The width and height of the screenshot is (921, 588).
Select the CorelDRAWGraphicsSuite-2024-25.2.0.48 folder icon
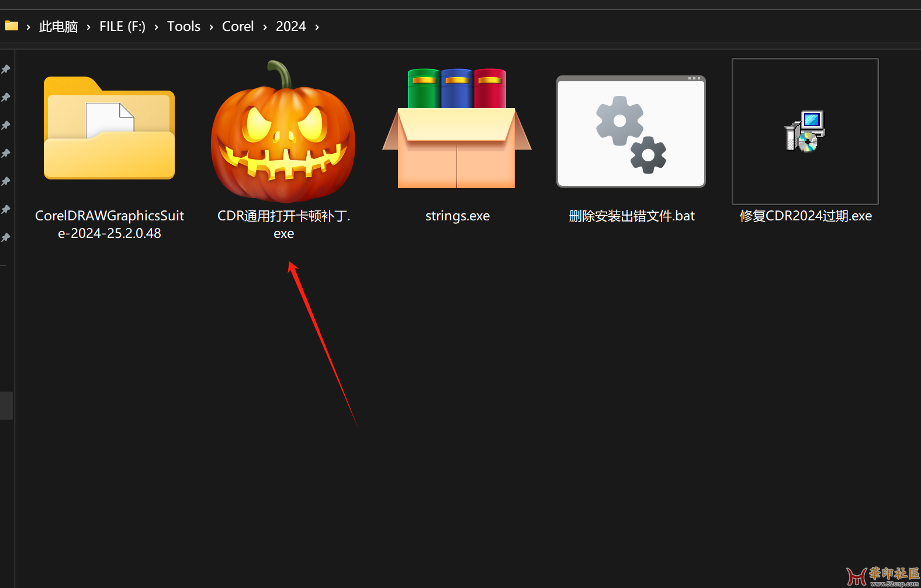[x=109, y=128]
